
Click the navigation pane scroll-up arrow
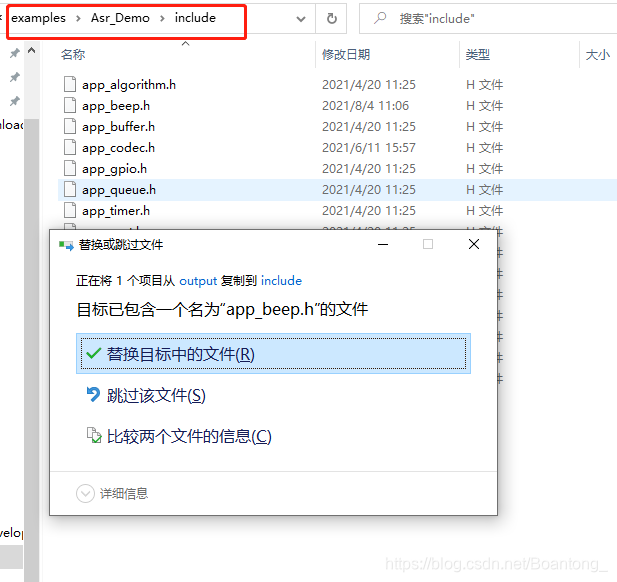pos(31,50)
